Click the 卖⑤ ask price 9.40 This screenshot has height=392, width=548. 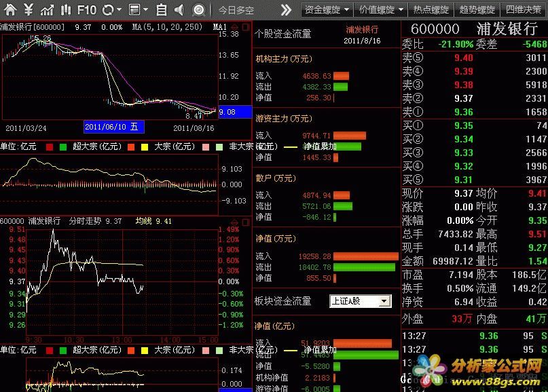tap(463, 58)
